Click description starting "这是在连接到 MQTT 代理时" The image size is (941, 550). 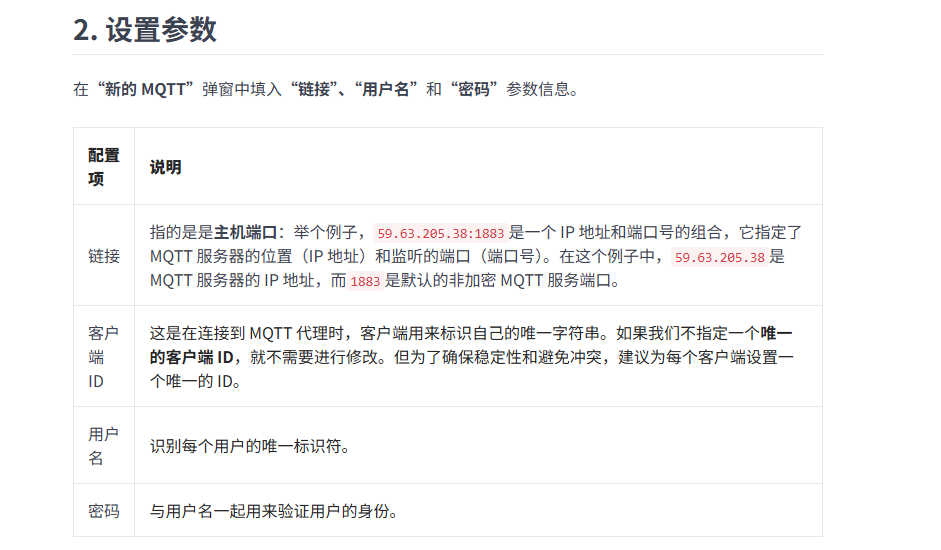click(x=472, y=357)
